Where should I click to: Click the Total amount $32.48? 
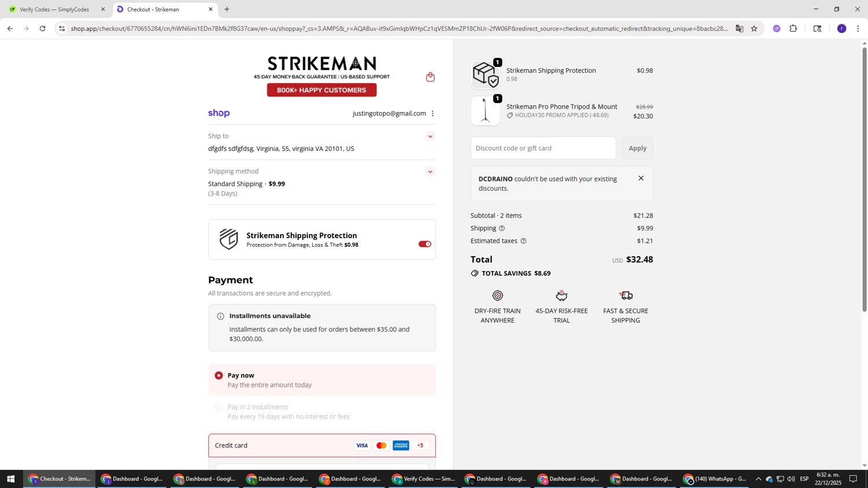pos(639,260)
